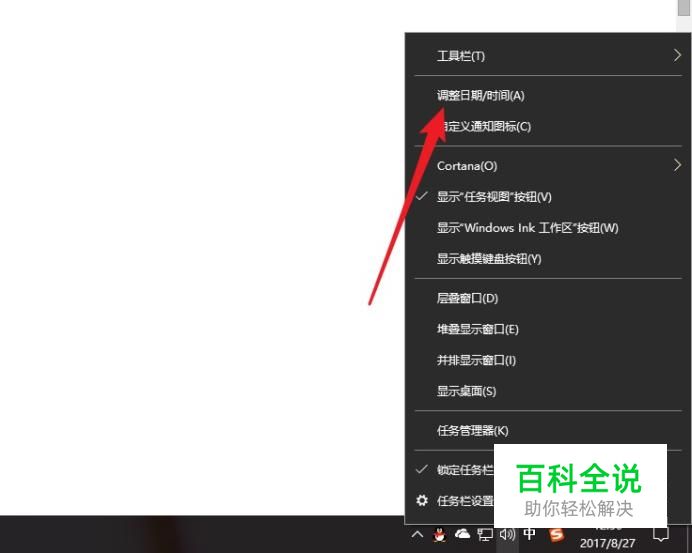Enable 显示"Windows Ink 工作区"按钮(W)
This screenshot has width=692, height=553.
click(549, 228)
